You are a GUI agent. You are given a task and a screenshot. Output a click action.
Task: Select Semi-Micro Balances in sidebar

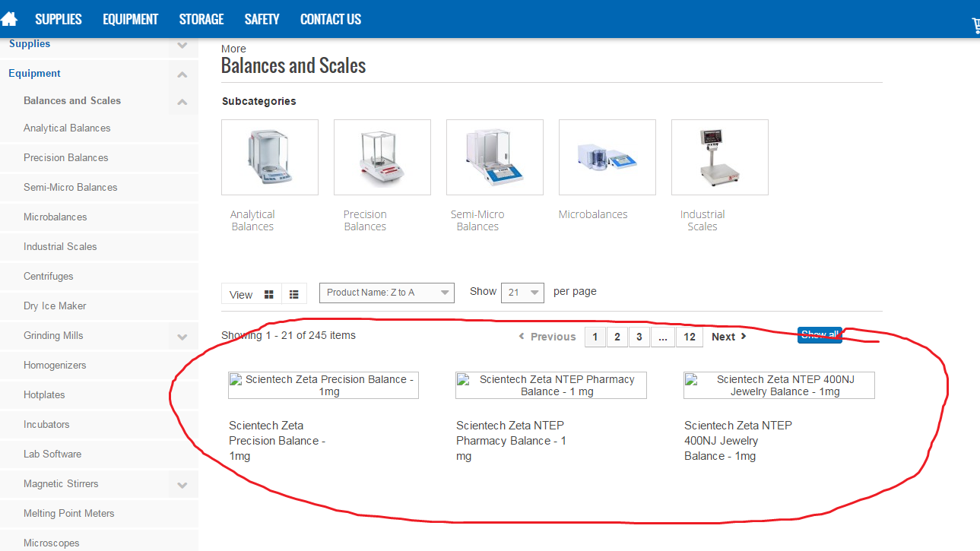71,187
